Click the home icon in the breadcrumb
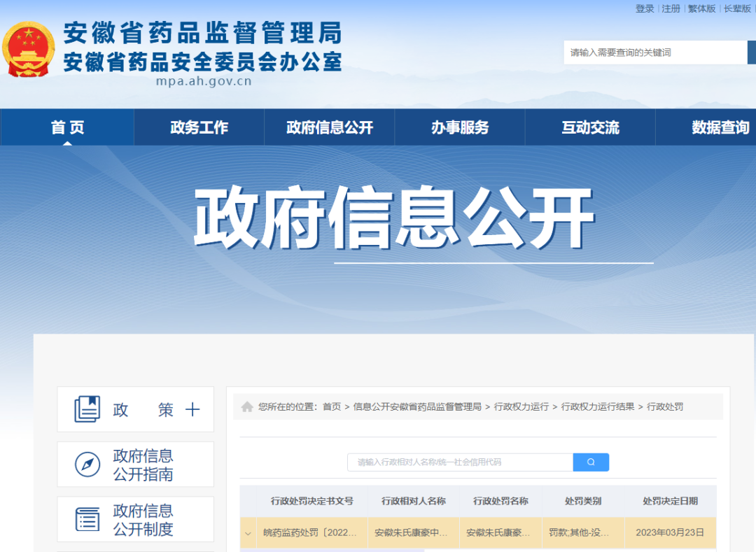 (247, 406)
